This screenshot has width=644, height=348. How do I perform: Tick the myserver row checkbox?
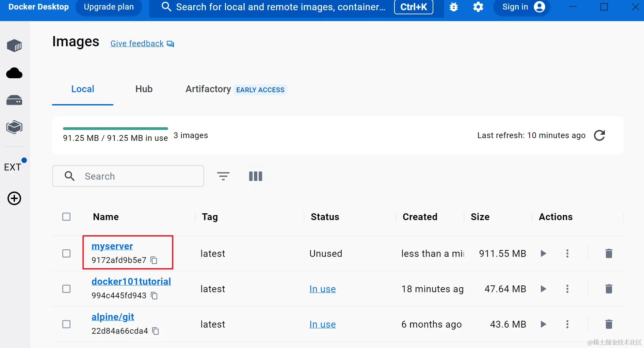click(66, 253)
